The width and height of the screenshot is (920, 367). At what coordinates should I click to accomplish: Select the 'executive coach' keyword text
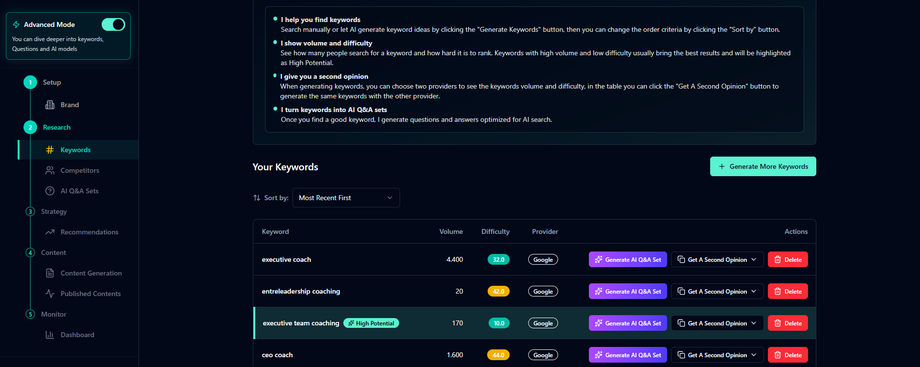[x=287, y=260]
